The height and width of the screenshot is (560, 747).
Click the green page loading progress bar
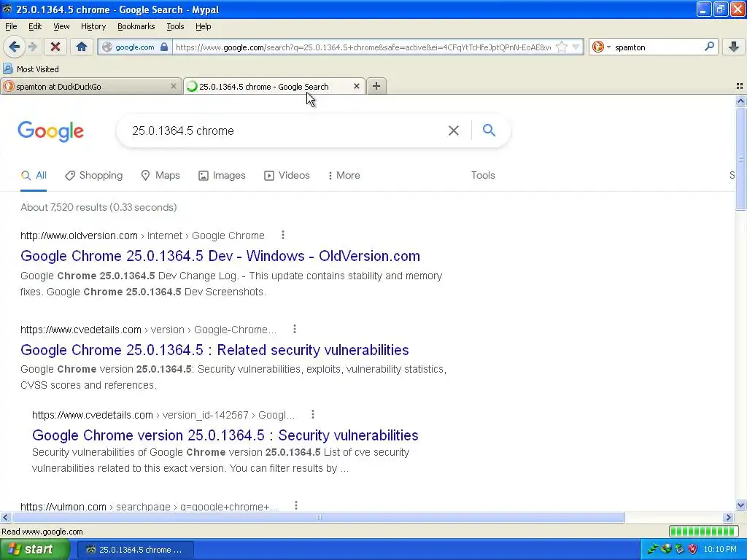[x=704, y=531]
